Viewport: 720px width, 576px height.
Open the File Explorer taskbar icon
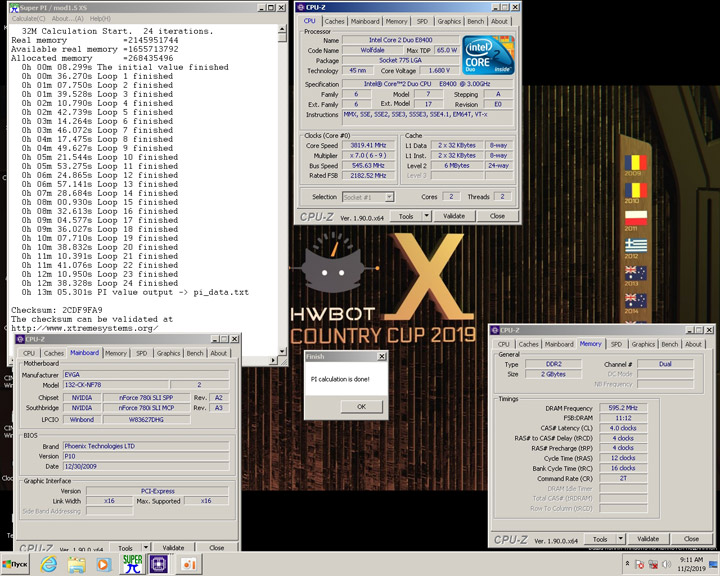pos(76,563)
